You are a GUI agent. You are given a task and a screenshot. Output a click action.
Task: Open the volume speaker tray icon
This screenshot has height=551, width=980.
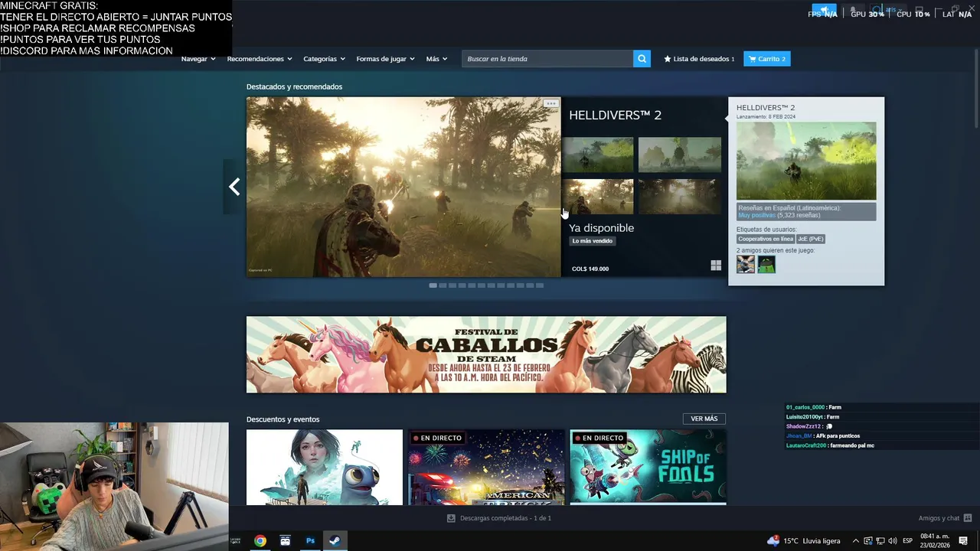tap(892, 540)
